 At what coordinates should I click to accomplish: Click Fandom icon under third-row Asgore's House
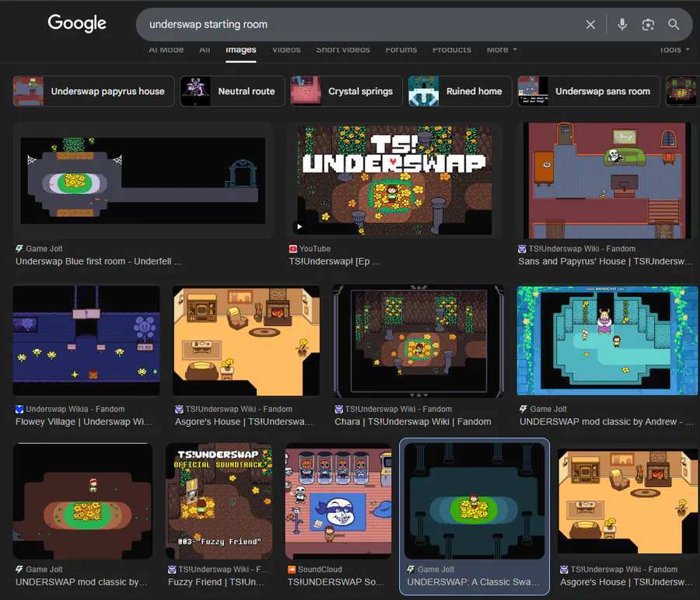[564, 569]
